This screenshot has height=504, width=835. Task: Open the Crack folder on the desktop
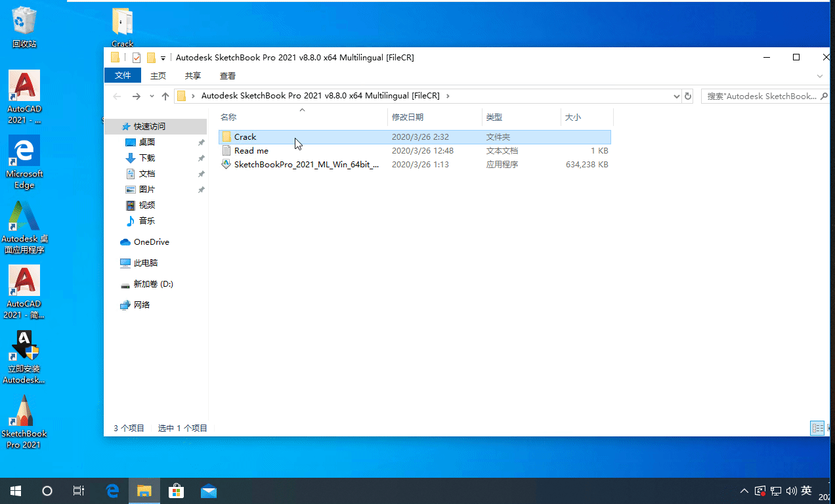(x=123, y=27)
